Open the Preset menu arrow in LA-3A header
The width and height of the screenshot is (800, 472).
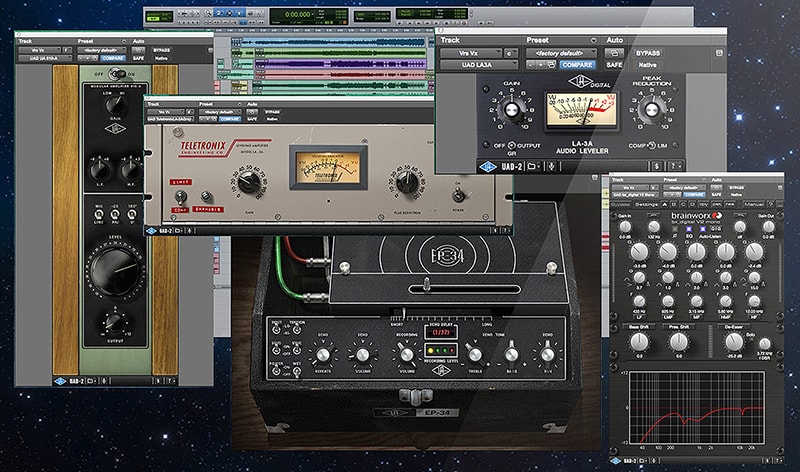593,40
